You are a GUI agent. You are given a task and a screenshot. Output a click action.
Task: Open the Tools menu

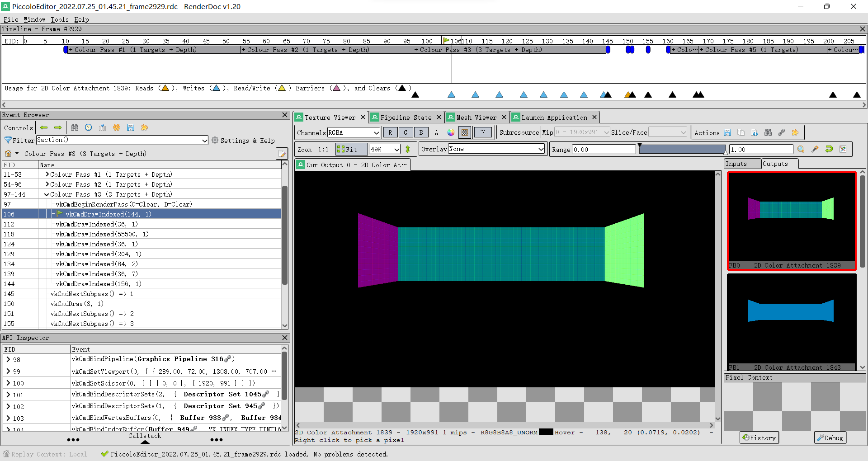[60, 19]
